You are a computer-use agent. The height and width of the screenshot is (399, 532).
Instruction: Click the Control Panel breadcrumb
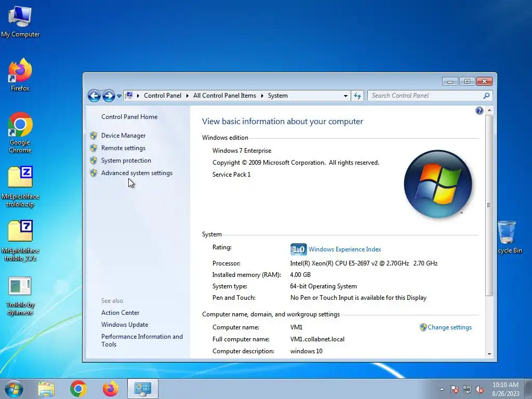coord(163,96)
